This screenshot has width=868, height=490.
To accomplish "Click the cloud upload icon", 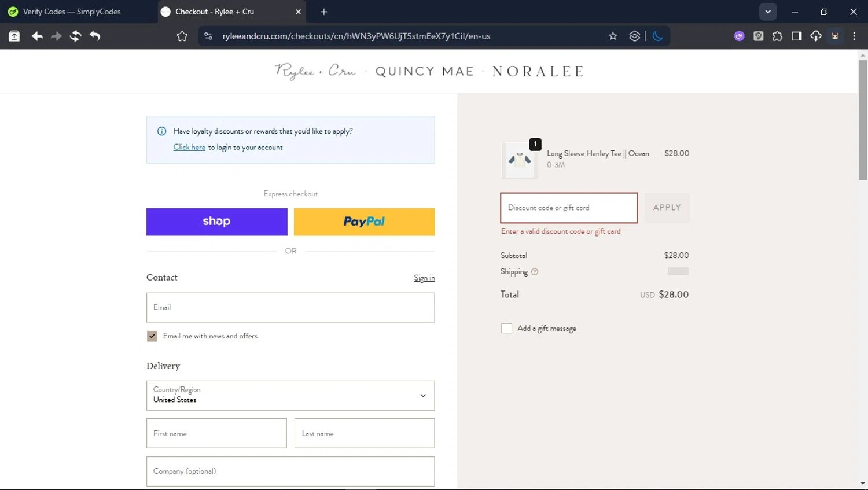I will [x=816, y=36].
